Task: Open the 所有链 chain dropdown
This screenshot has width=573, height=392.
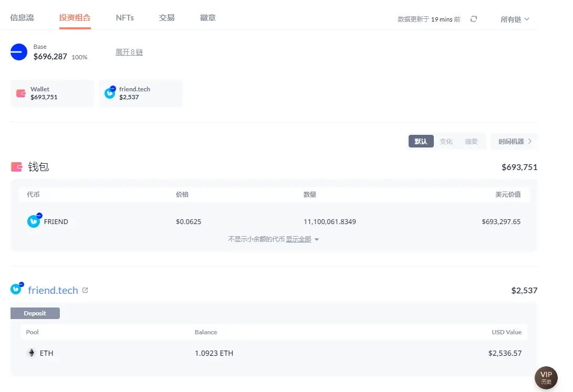Action: point(515,19)
